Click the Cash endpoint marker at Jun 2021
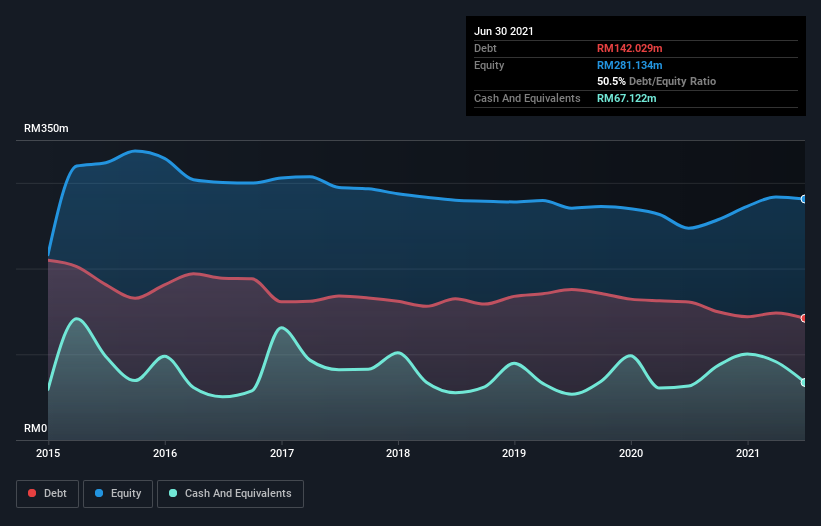Viewport: 821px width, 526px height. tap(804, 383)
